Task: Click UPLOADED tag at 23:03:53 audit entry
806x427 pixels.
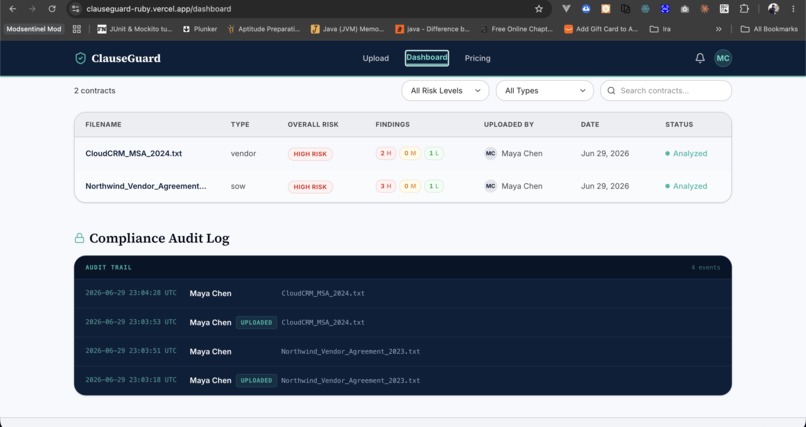Action: click(257, 322)
